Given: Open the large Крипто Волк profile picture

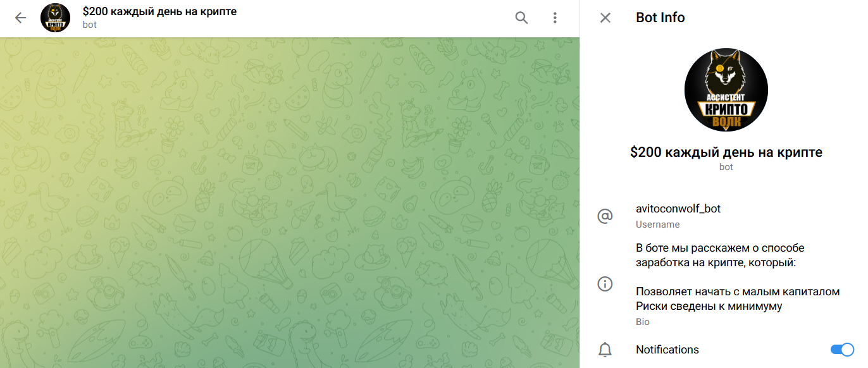Looking at the screenshot, I should tap(726, 89).
